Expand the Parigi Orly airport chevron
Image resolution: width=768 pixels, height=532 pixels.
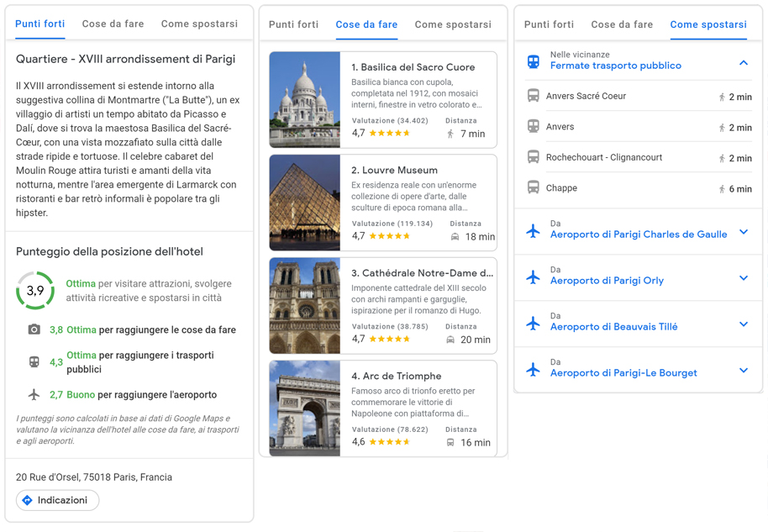tap(744, 277)
